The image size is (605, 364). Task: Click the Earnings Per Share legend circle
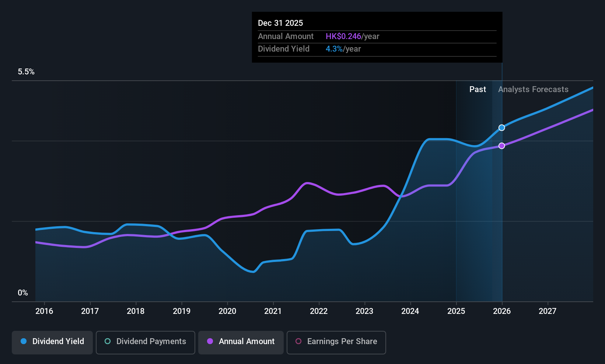pyautogui.click(x=298, y=342)
